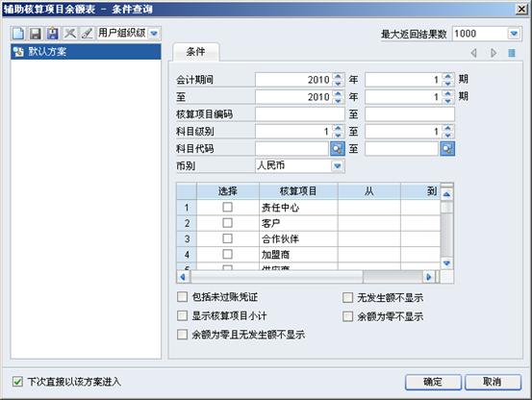Open the 最大返回结果数 dropdown
Viewport: 532px width, 400px height.
coord(514,34)
